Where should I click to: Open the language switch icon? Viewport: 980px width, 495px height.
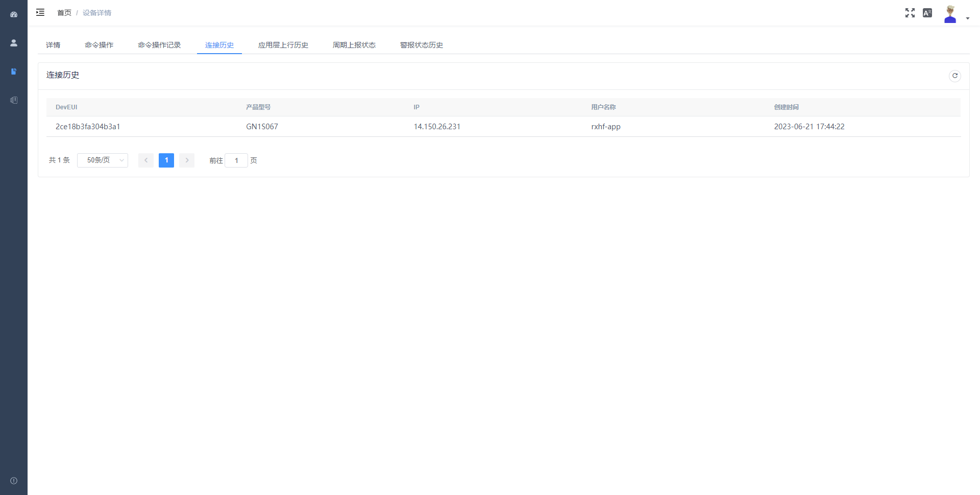click(x=927, y=13)
